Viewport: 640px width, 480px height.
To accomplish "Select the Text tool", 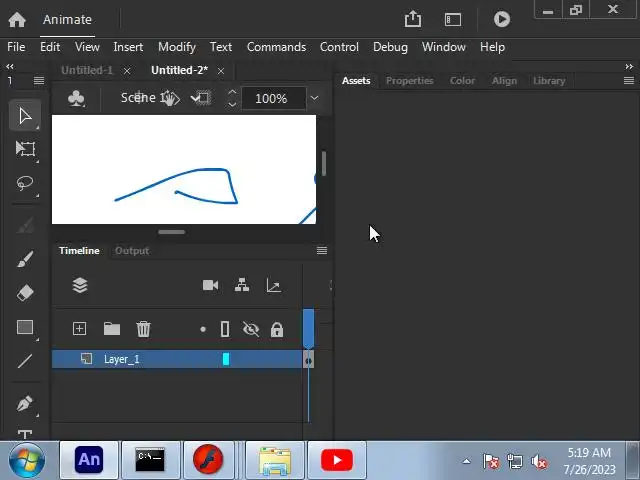I will (x=25, y=434).
